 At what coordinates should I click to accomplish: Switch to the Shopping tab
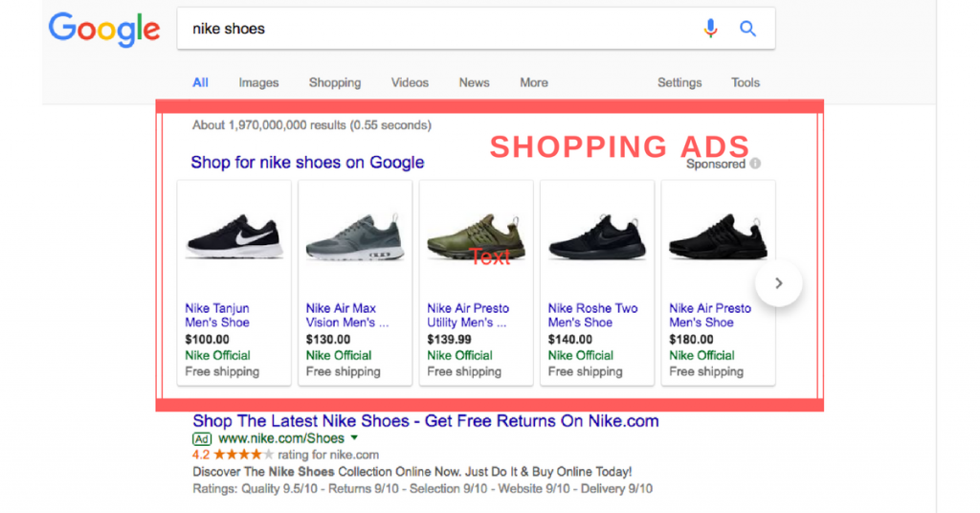[335, 82]
